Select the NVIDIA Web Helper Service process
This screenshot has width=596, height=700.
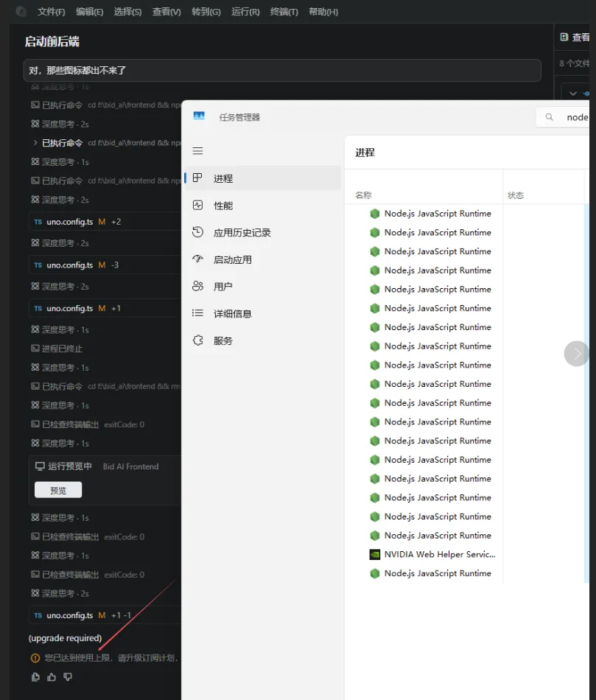[x=439, y=554]
